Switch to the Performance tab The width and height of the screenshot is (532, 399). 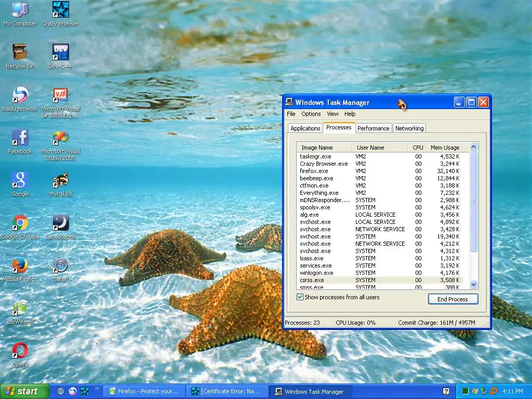tap(373, 128)
